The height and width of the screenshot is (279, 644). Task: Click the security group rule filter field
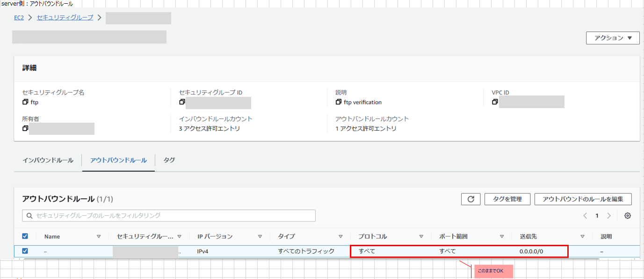point(168,215)
